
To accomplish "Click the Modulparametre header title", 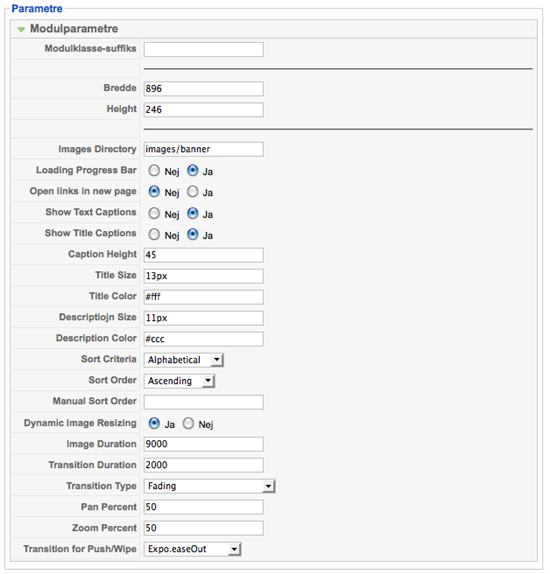I will click(x=74, y=29).
